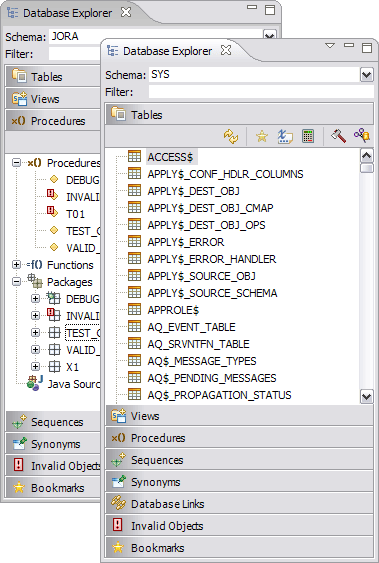Collapse the Procedures tree node

coord(16,163)
